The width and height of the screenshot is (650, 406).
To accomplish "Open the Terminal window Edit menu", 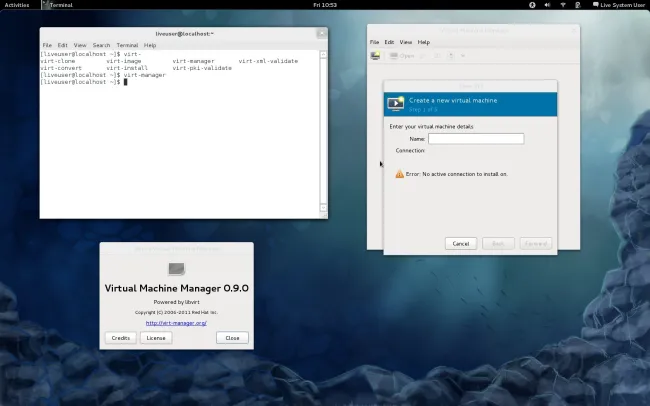I will coord(63,45).
